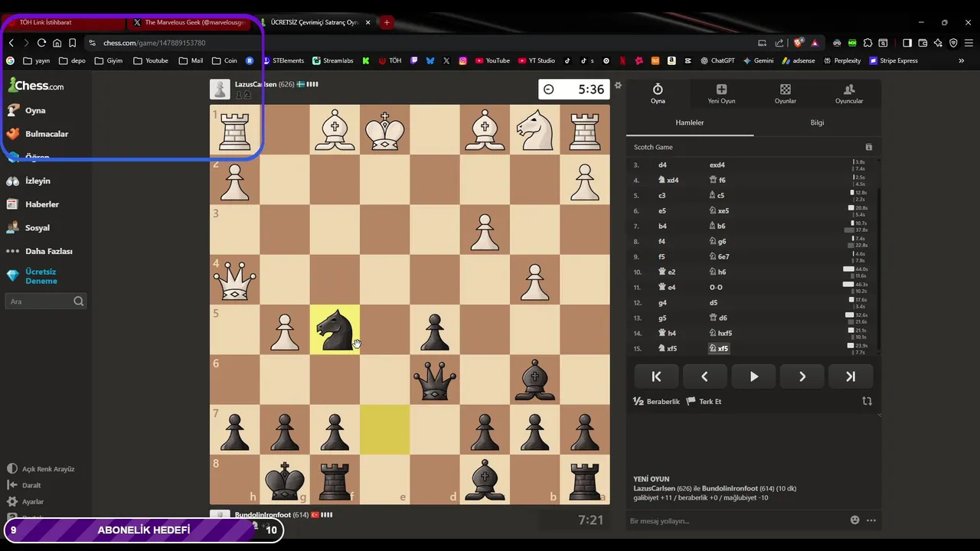The image size is (980, 551).
Task: Toggle Açık Renk Arayüz light theme
Action: (x=41, y=469)
